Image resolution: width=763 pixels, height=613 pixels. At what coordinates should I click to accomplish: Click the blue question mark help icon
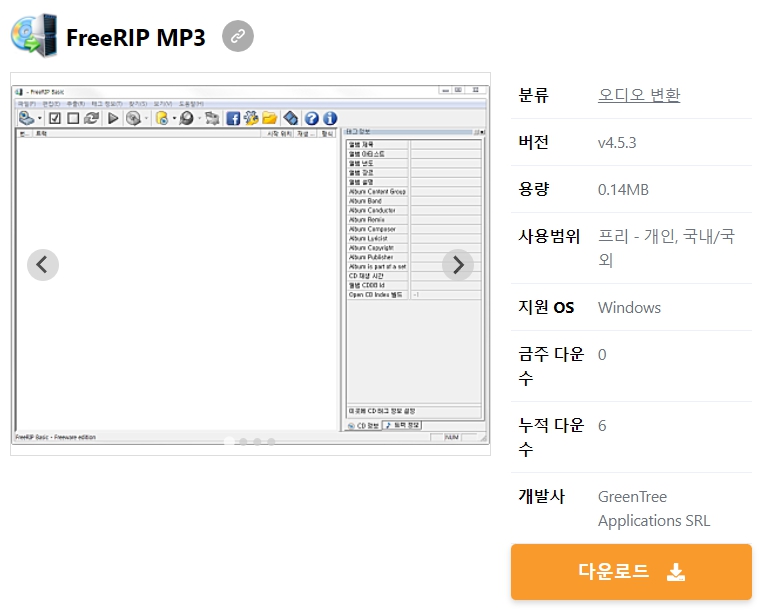[x=312, y=118]
